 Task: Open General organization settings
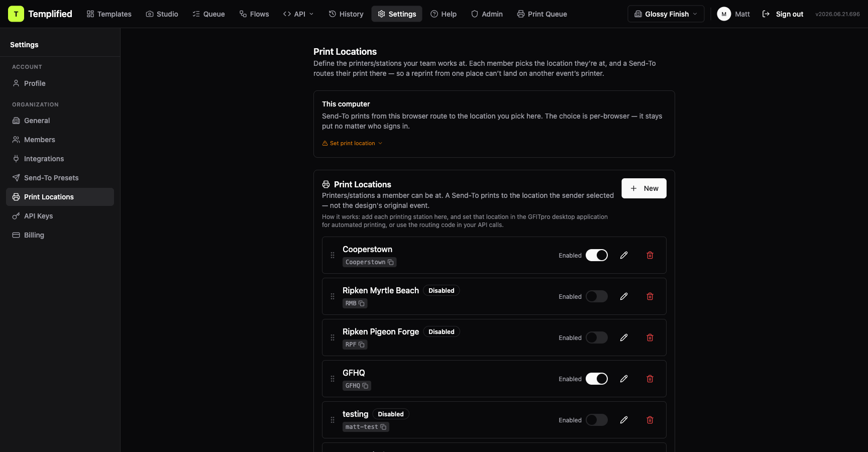tap(60, 121)
